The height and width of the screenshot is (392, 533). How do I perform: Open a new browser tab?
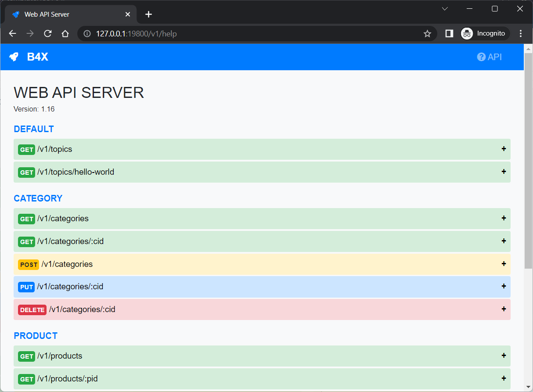(148, 14)
